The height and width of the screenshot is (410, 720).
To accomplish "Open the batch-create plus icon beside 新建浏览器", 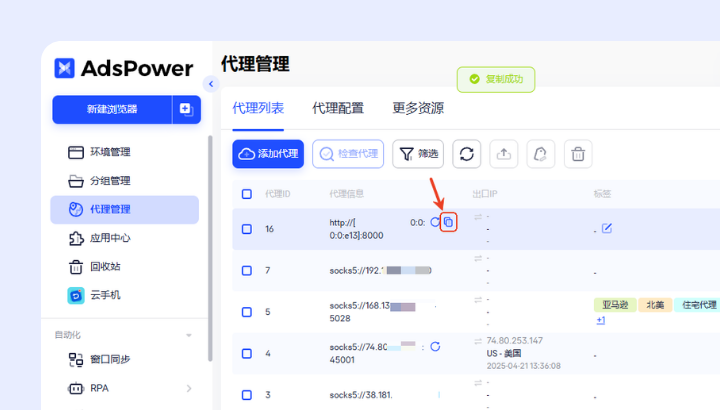I will tap(186, 109).
